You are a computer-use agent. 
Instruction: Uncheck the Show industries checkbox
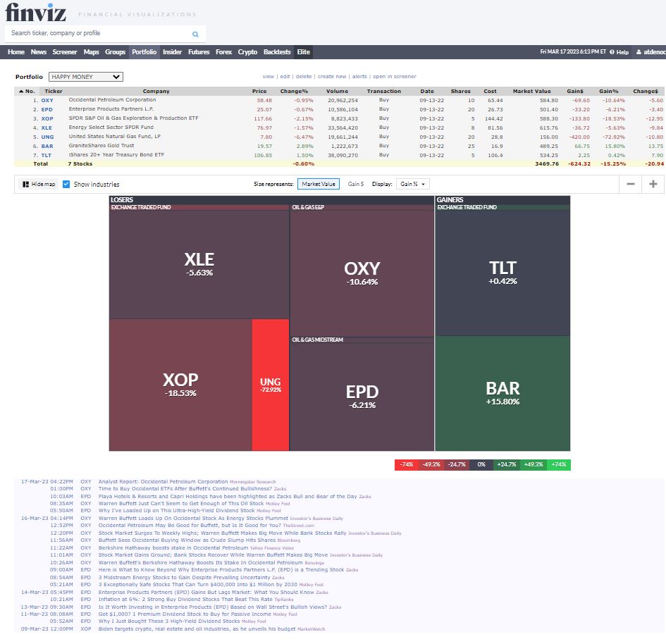66,185
